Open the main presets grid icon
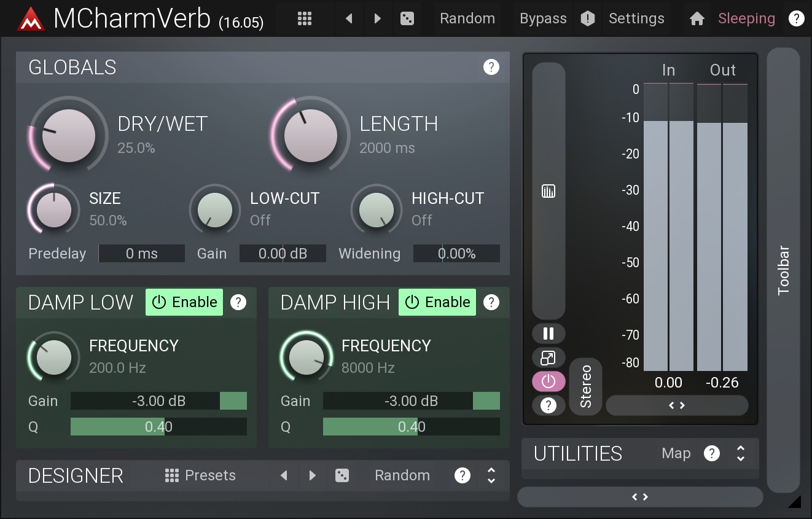The image size is (812, 519). [x=305, y=18]
